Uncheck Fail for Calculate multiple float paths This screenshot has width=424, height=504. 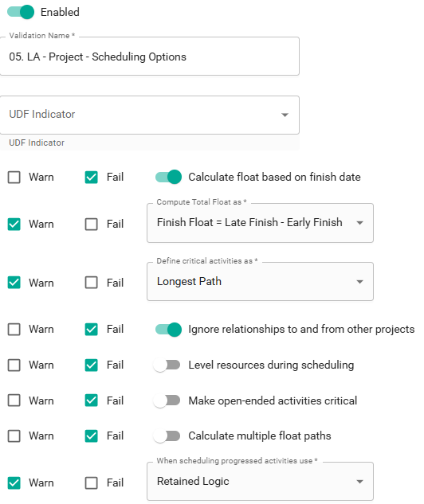coord(92,436)
